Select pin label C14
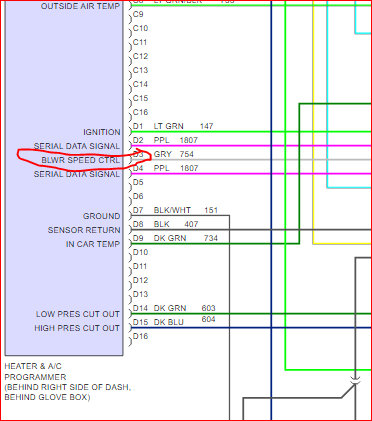This screenshot has width=372, height=421. click(140, 84)
